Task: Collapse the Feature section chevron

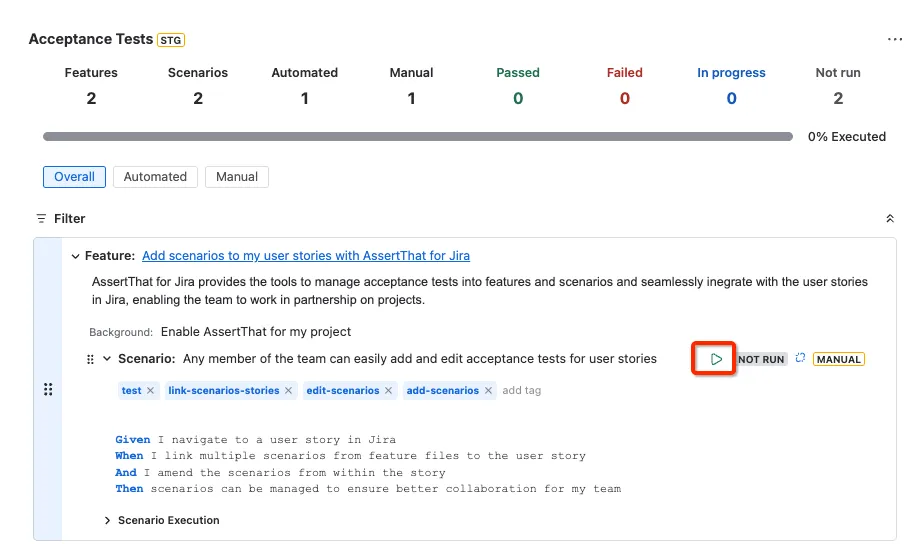Action: pyautogui.click(x=75, y=256)
